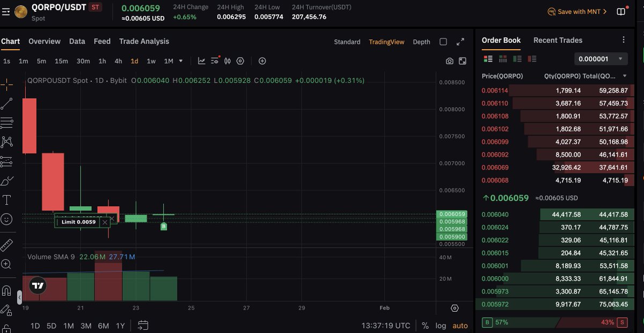Open the hamburger menu beside QORPO/USDT
The height and width of the screenshot is (333, 644).
pos(6,11)
